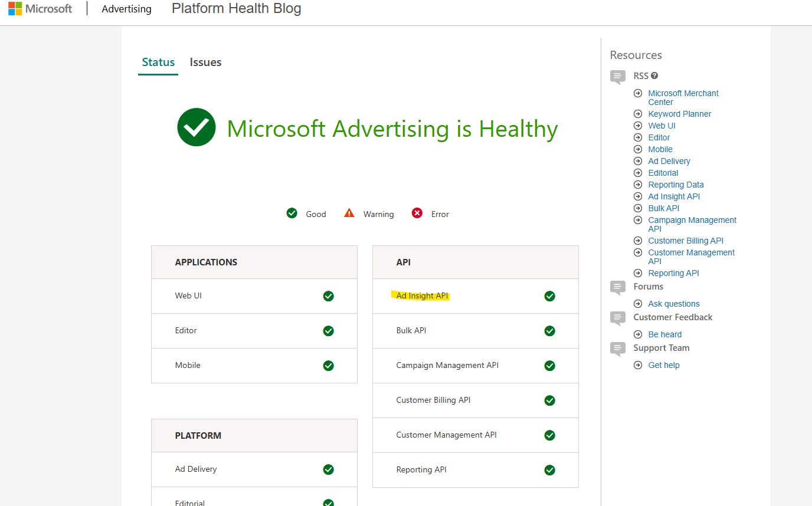Screen dimensions: 812x506
Task: Select Customer Management API row text
Action: pyautogui.click(x=446, y=435)
